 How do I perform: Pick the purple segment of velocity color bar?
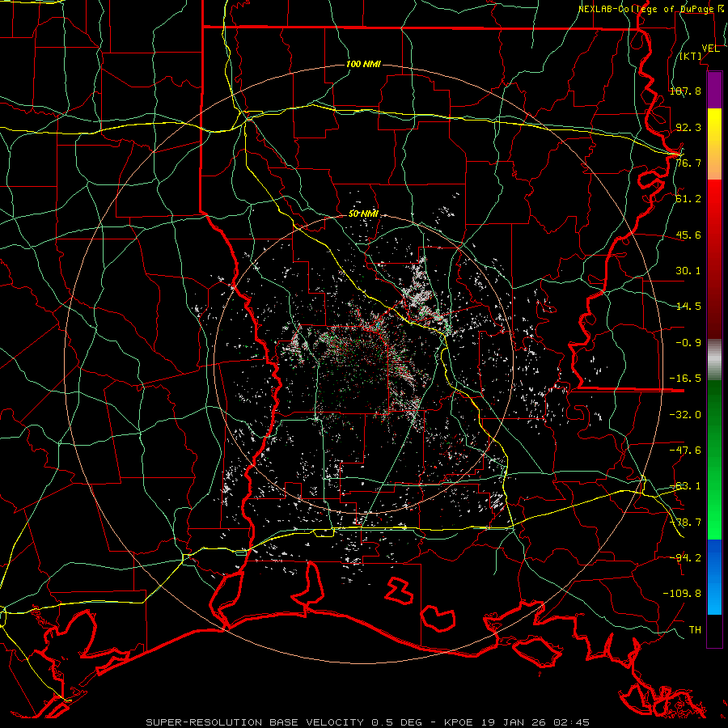(714, 91)
